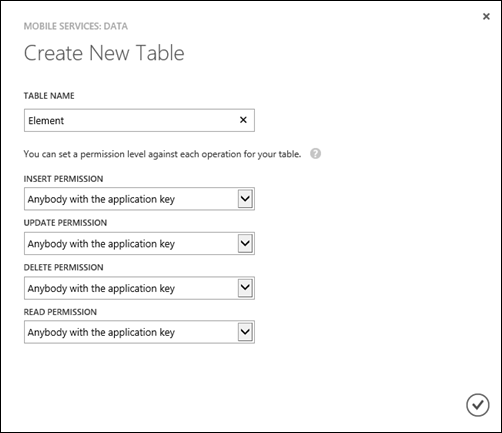Click the 'READ PERMISSION' label

[60, 312]
